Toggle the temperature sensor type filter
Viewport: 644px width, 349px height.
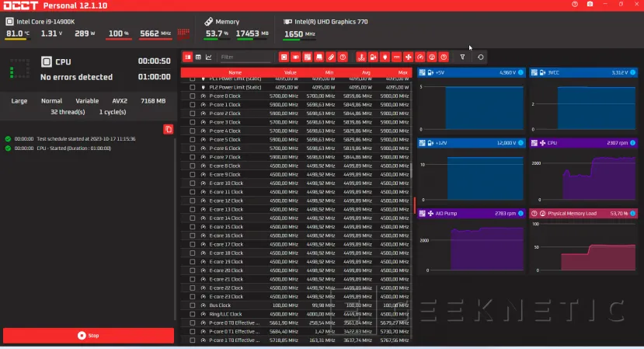click(x=361, y=58)
